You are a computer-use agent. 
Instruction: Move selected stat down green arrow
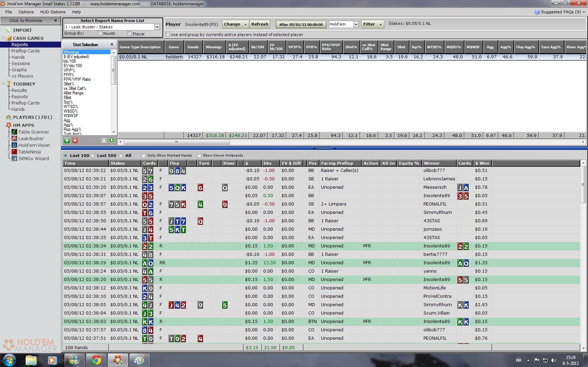tap(111, 140)
